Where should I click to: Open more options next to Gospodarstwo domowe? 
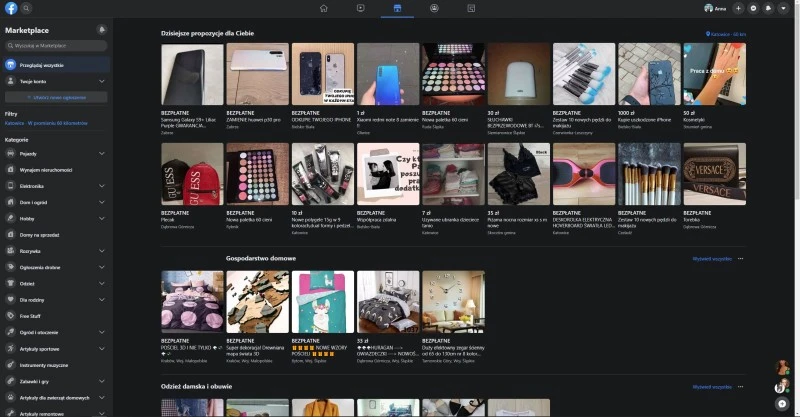[x=740, y=259]
